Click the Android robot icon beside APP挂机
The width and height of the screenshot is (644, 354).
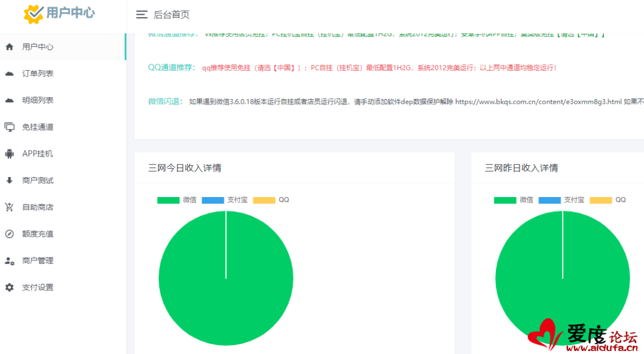click(x=9, y=153)
